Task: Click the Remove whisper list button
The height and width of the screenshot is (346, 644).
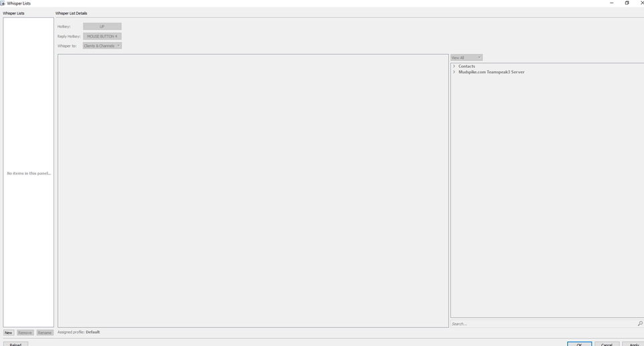Action: pyautogui.click(x=25, y=333)
